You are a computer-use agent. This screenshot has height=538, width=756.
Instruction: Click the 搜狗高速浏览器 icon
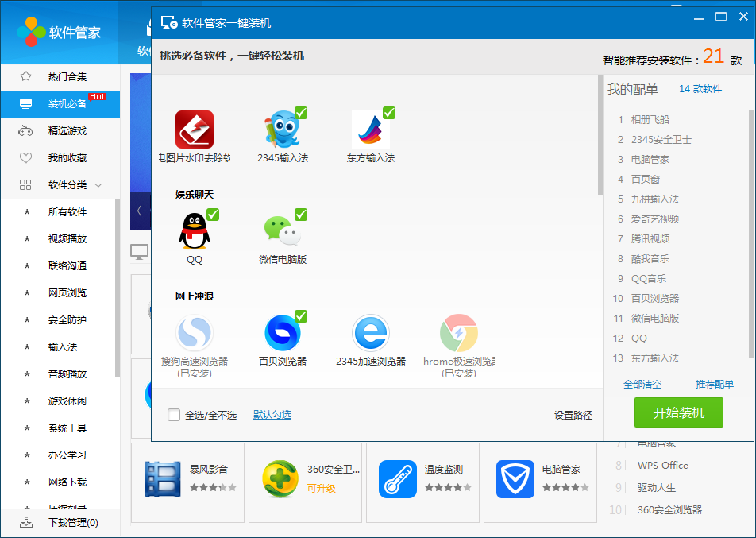[x=195, y=333]
